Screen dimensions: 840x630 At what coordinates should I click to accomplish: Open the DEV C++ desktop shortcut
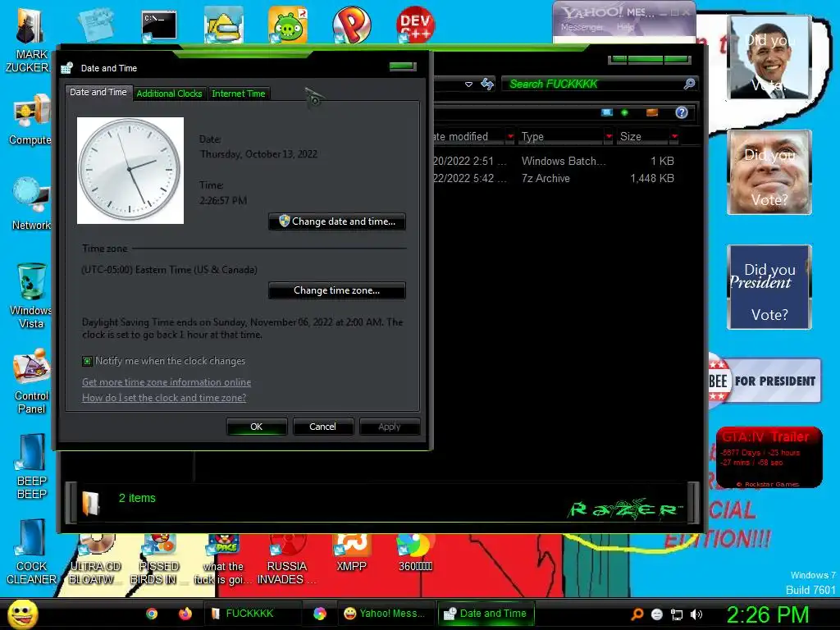coord(415,25)
